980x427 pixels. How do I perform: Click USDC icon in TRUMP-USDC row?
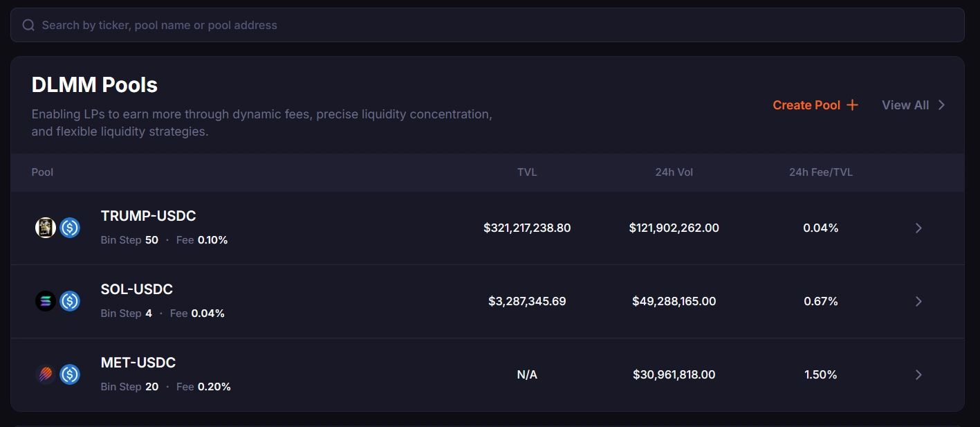click(70, 228)
